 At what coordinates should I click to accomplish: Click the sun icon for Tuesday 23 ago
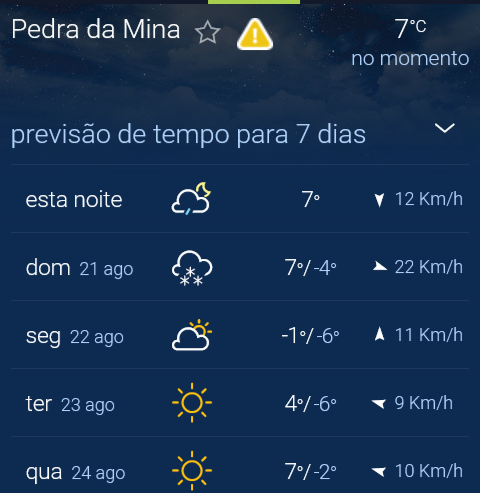(192, 403)
